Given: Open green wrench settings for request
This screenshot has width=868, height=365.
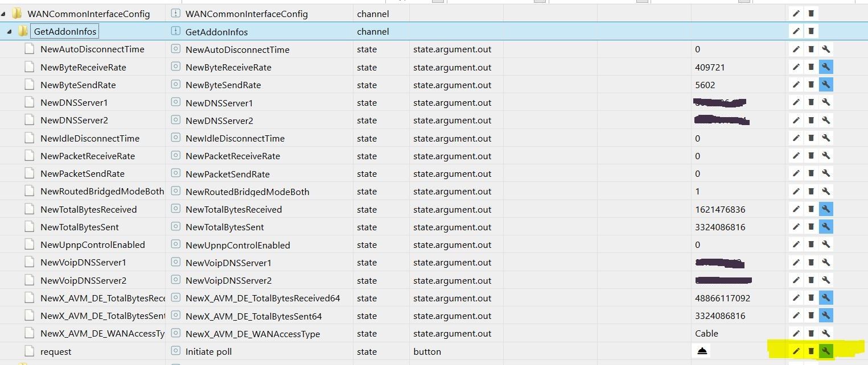Looking at the screenshot, I should tap(826, 351).
